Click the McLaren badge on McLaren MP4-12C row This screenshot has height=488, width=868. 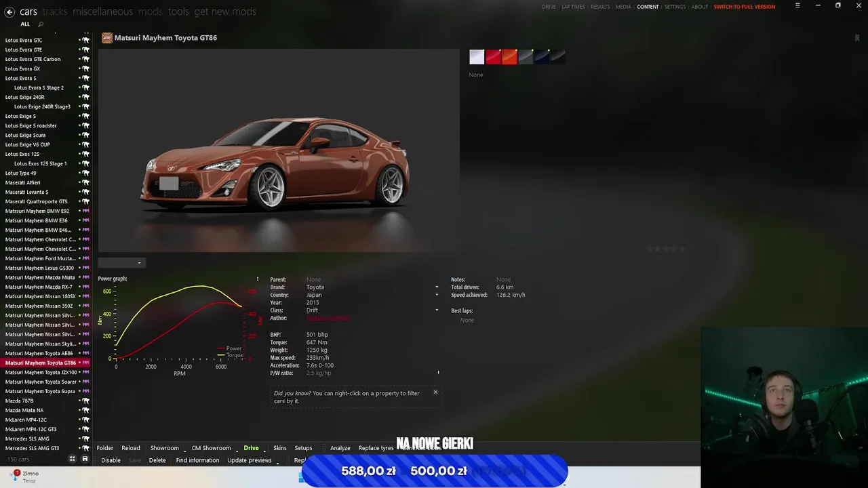click(85, 420)
